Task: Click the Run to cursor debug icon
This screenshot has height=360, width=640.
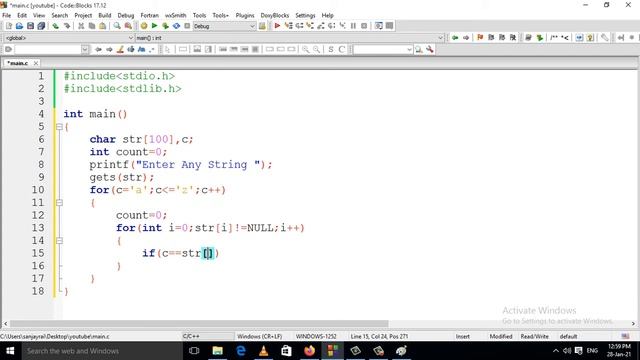Action: point(289,26)
